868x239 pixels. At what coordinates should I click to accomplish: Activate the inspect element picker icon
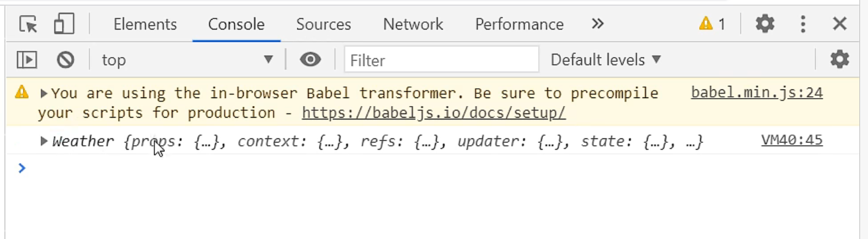click(x=28, y=24)
